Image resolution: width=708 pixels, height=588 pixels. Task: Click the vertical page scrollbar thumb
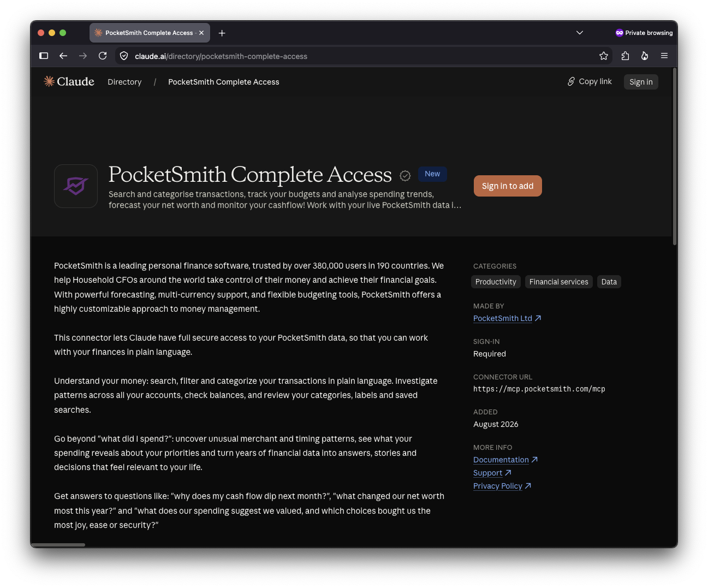click(x=675, y=156)
